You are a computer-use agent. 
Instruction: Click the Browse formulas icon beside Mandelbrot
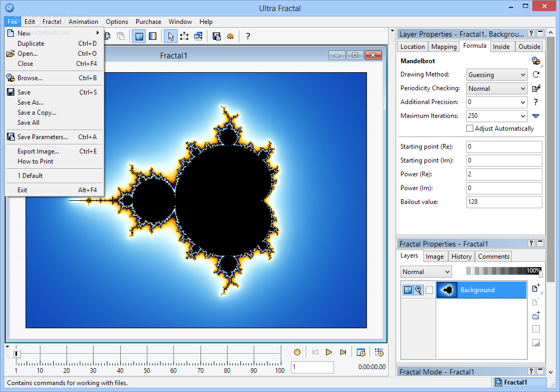coord(536,61)
